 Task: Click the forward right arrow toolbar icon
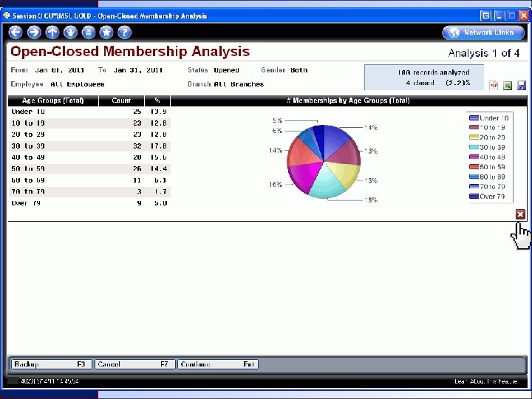(x=34, y=33)
